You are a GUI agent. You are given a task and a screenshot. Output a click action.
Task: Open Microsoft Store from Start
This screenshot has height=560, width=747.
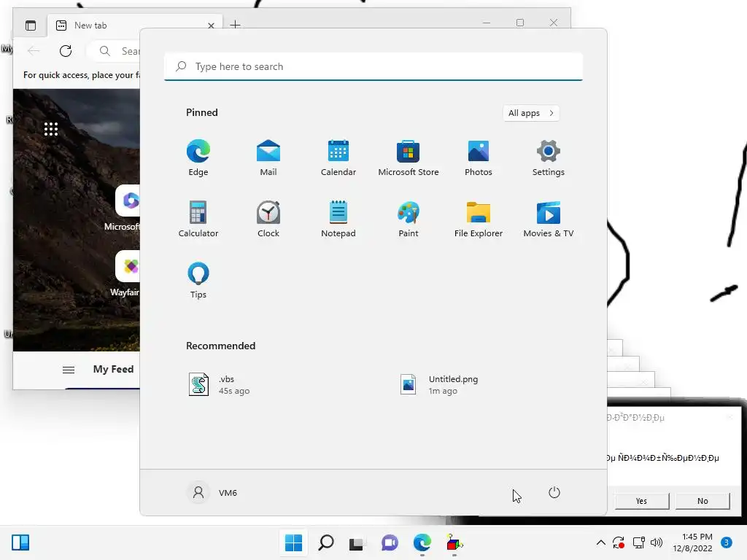click(x=409, y=158)
